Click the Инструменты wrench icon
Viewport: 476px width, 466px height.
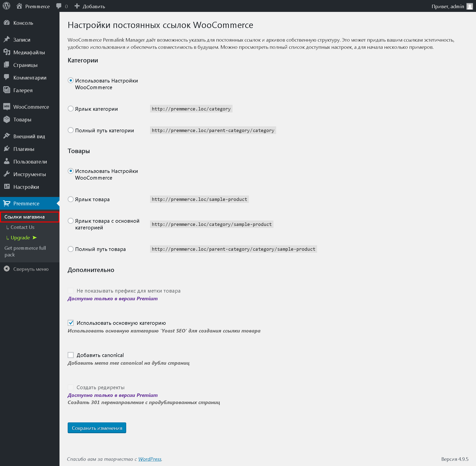7,174
